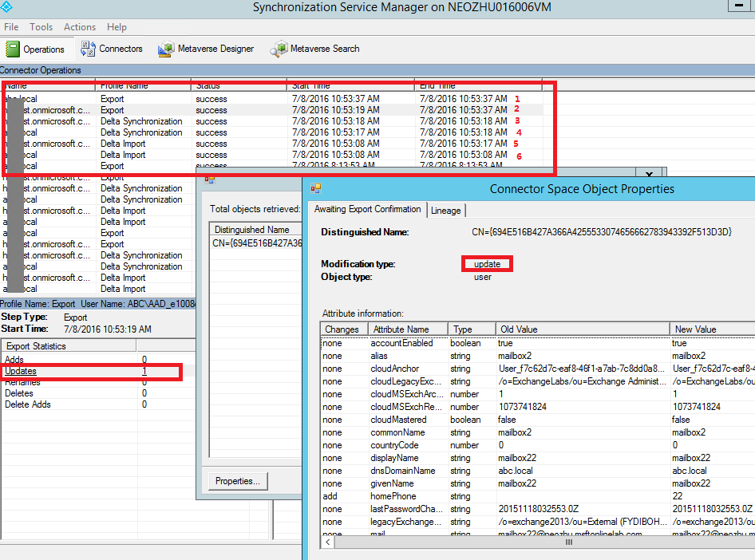Click the Adds statistic row
The image size is (755, 560).
tap(99, 360)
